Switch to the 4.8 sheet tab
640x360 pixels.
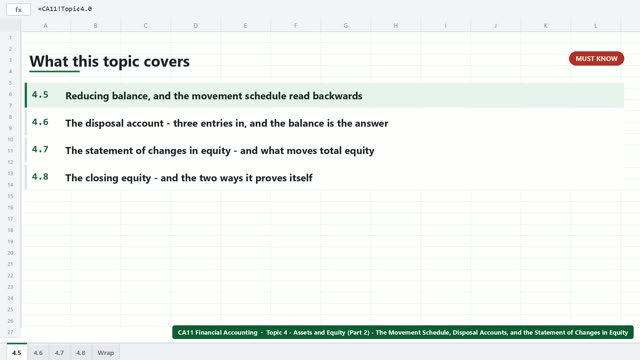click(81, 352)
